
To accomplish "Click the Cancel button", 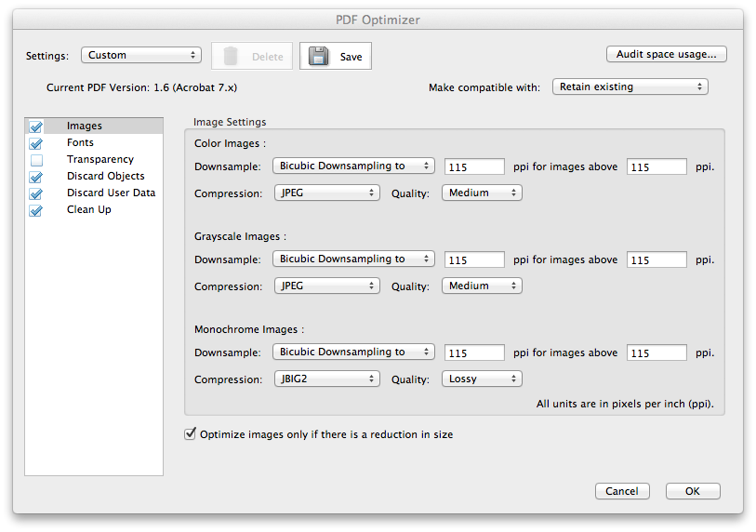I will point(621,491).
